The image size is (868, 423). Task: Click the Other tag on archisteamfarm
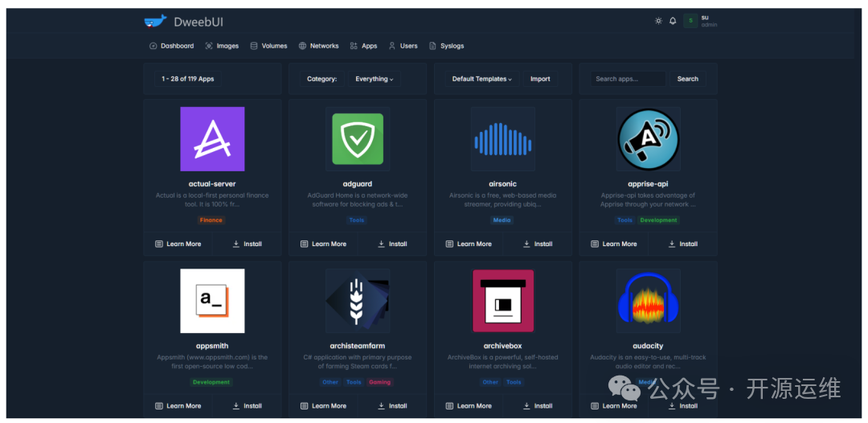tap(330, 382)
